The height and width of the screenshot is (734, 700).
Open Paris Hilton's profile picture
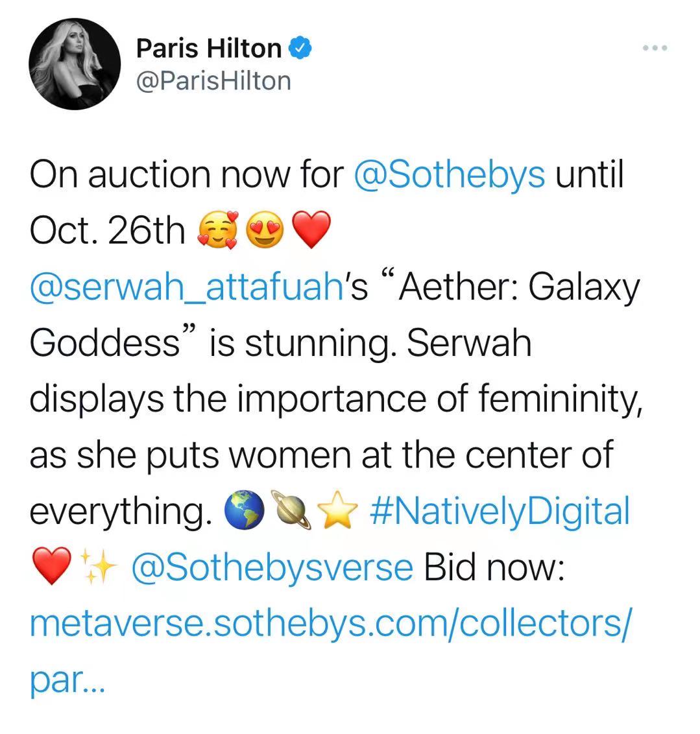[x=75, y=64]
